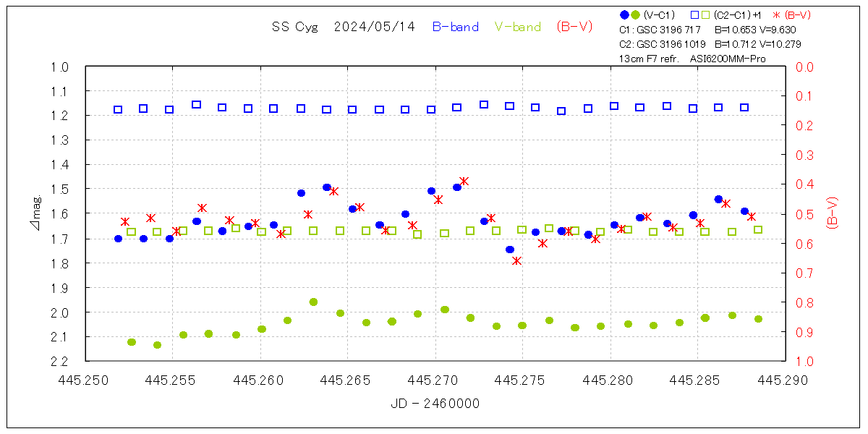Click the lowest red asterisk data point

click(x=516, y=260)
